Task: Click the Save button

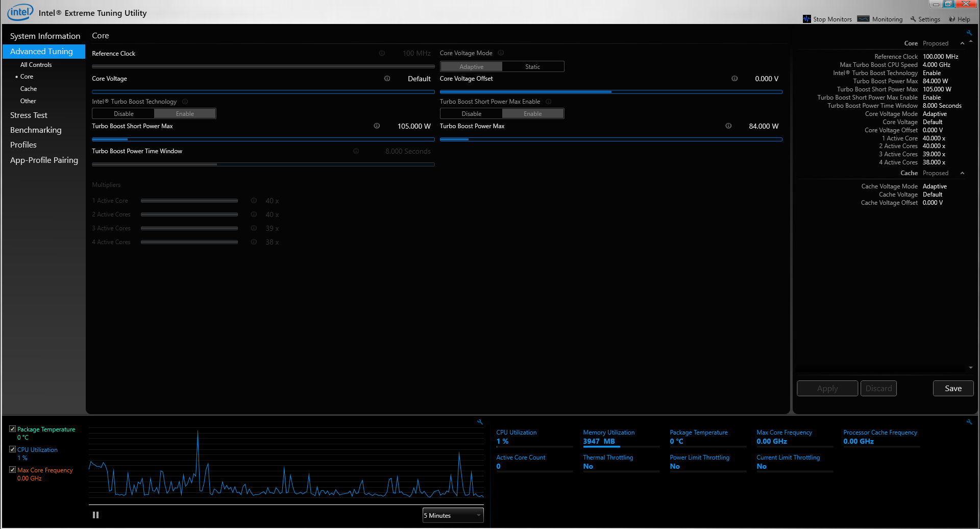Action: point(953,389)
